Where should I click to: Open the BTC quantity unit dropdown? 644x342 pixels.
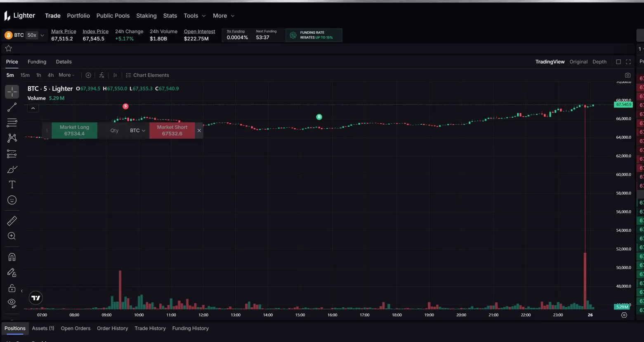(138, 131)
